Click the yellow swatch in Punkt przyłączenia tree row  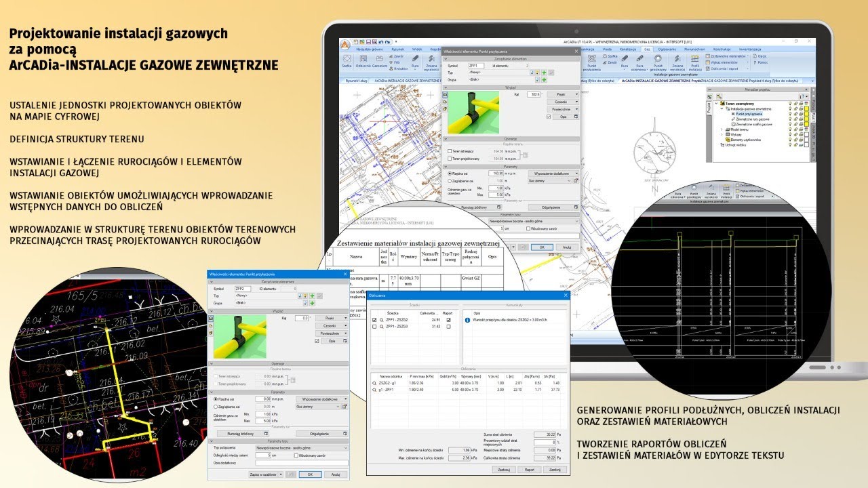point(806,114)
